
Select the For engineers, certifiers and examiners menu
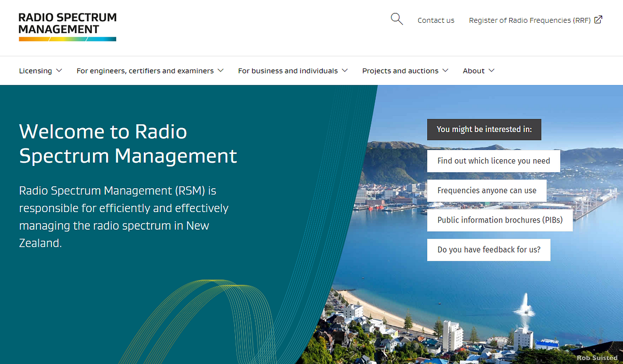pyautogui.click(x=144, y=71)
